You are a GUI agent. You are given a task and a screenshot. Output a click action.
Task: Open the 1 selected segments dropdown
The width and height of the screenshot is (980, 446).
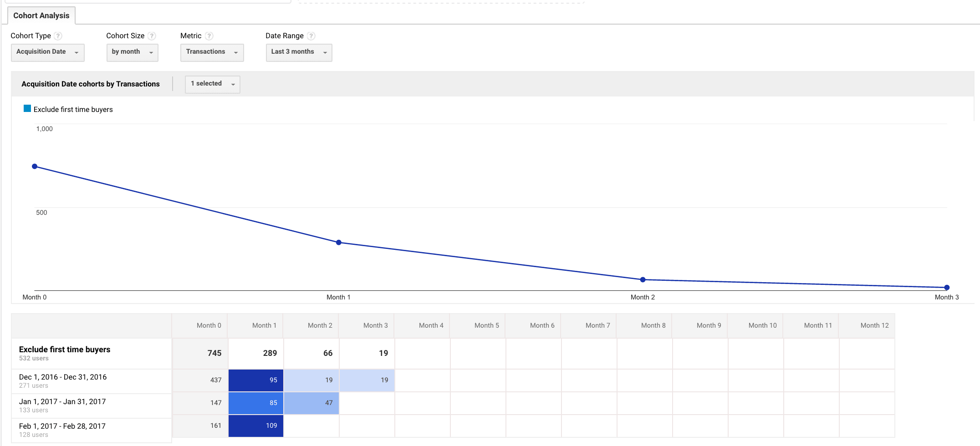[x=213, y=84]
